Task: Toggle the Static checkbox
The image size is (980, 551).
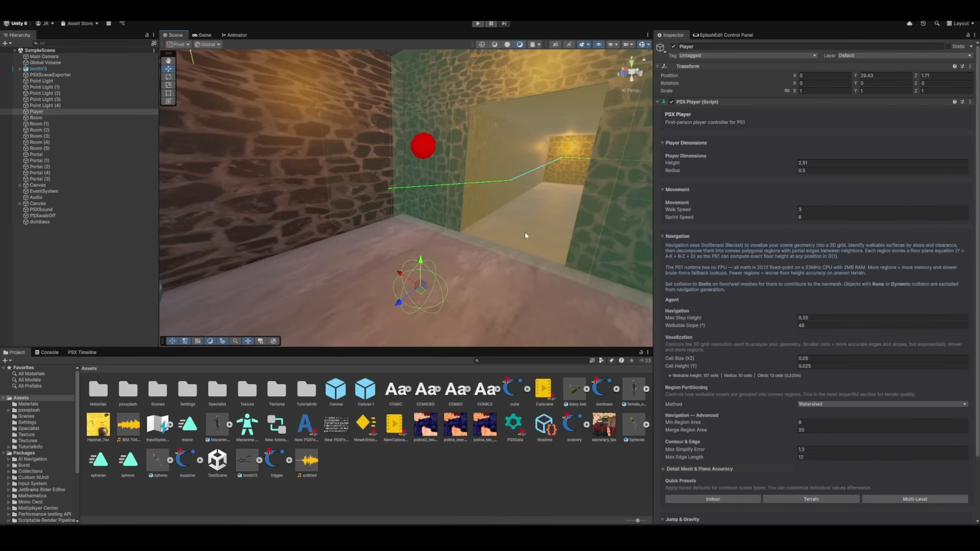Action: tap(948, 46)
